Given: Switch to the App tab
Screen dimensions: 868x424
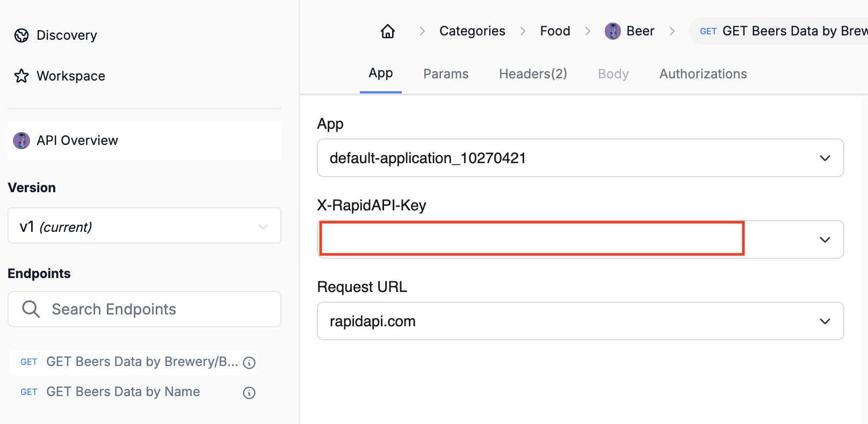Looking at the screenshot, I should (x=381, y=74).
